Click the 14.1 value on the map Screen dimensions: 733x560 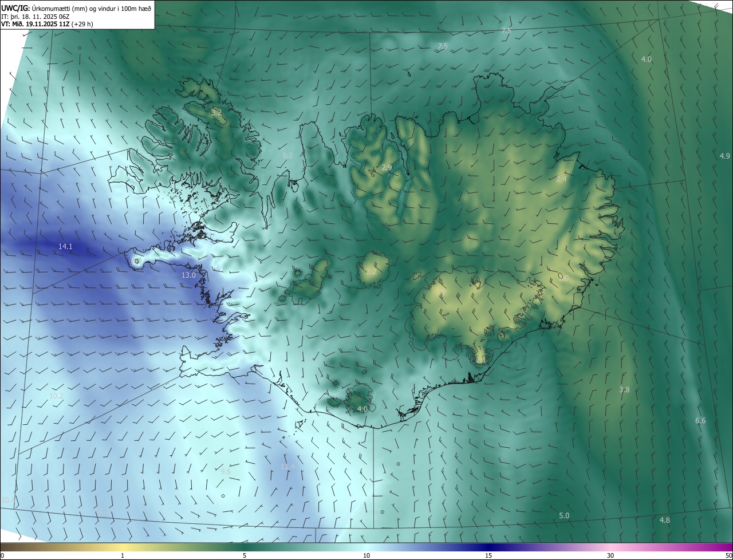coord(65,246)
